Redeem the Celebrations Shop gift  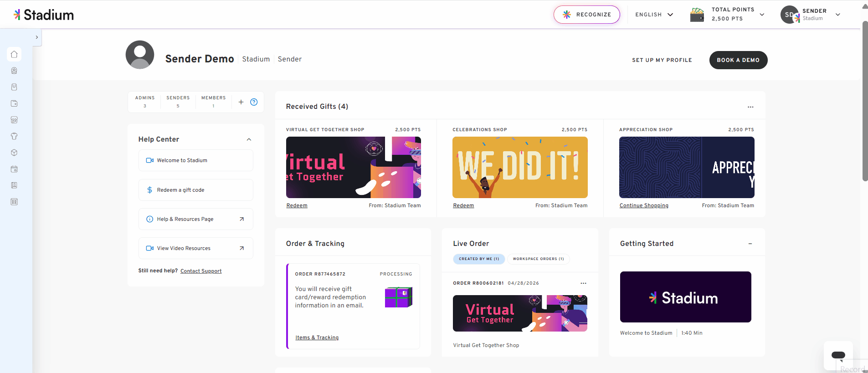tap(463, 205)
